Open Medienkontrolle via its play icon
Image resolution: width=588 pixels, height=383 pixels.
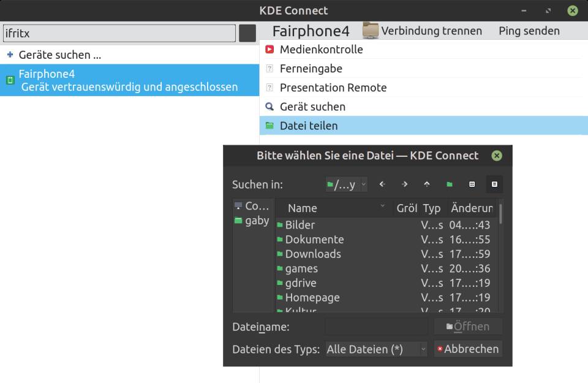pos(269,50)
